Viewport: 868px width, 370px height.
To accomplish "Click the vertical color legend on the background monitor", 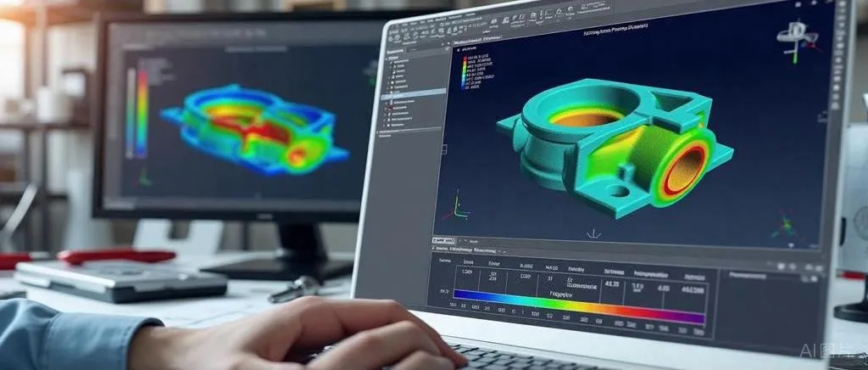I will coord(142,112).
